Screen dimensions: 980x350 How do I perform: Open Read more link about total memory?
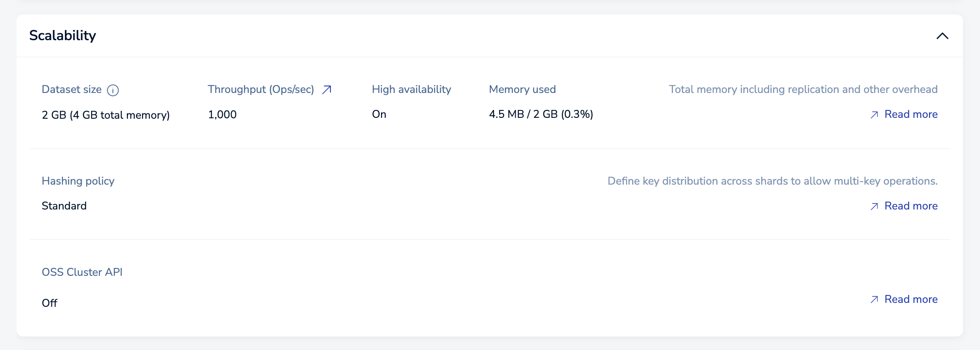coord(911,114)
